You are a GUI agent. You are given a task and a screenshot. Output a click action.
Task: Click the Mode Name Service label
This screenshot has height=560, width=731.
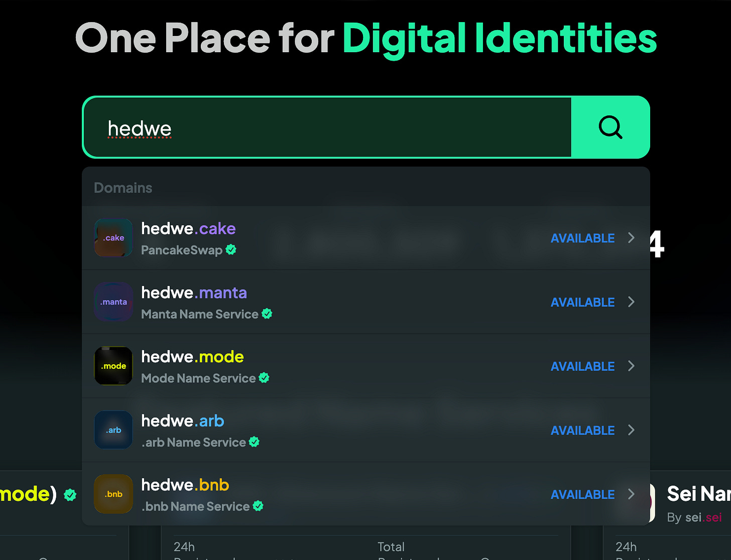(198, 378)
